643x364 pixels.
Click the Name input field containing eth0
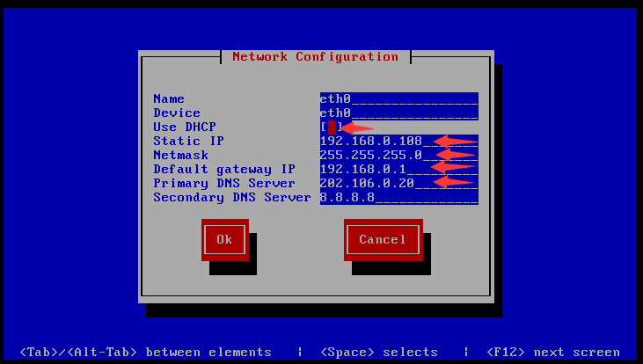[399, 98]
